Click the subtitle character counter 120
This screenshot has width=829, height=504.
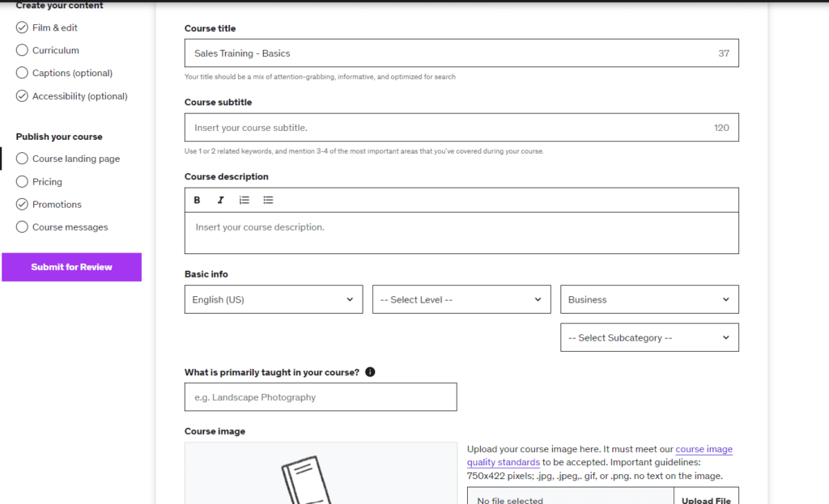pos(721,128)
